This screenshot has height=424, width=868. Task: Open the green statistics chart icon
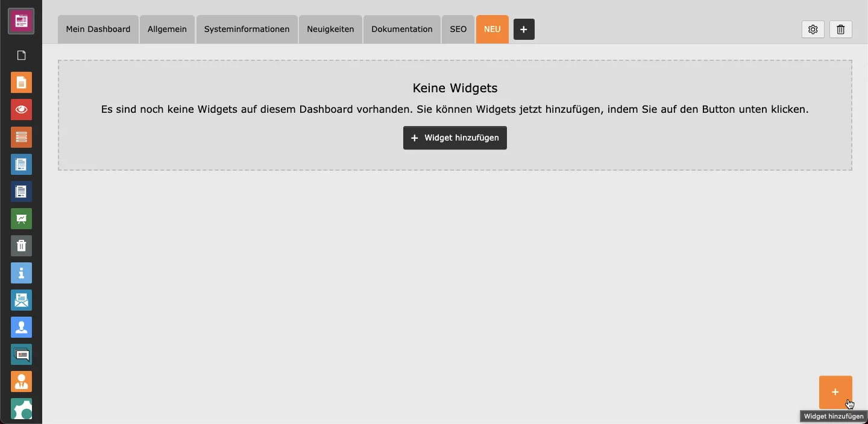coord(21,218)
